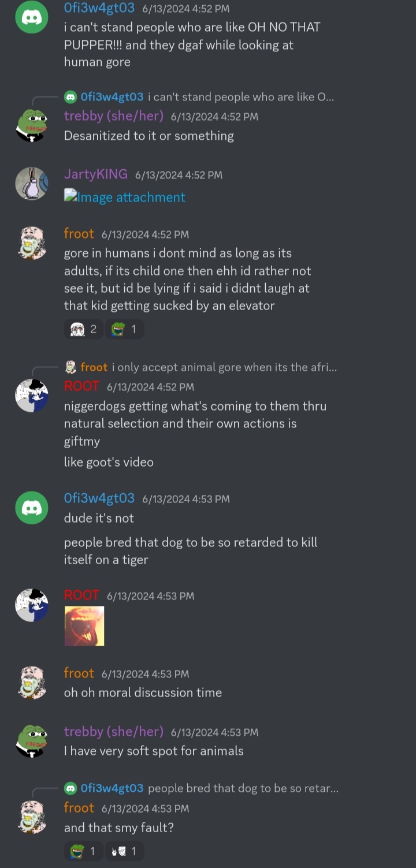Image resolution: width=416 pixels, height=868 pixels.
Task: Toggle the last reaction on the bottom message
Action: 124,851
